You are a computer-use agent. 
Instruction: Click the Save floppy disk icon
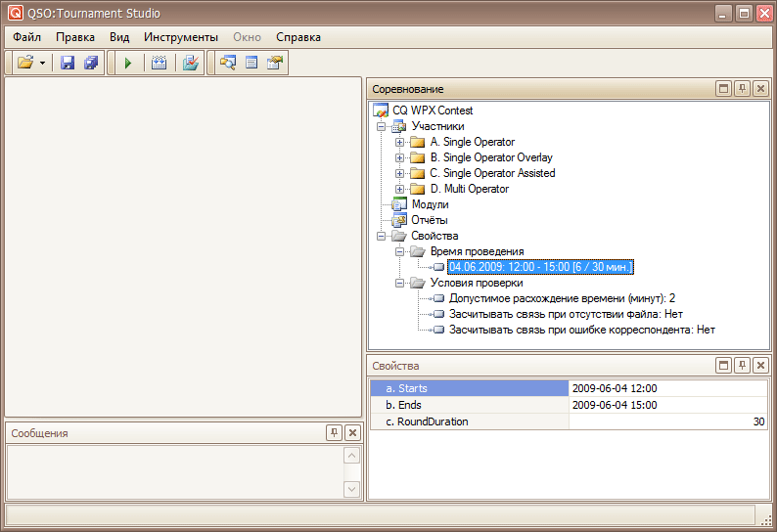(x=68, y=63)
